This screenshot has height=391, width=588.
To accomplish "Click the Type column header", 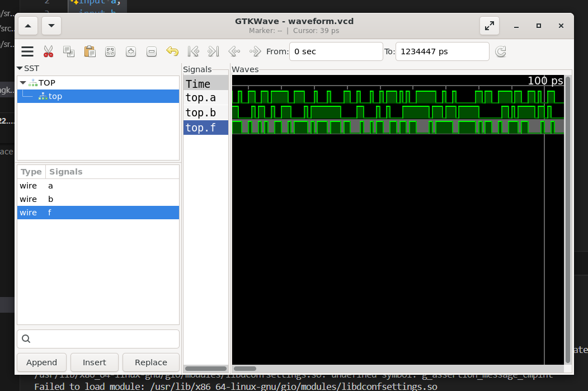I will [31, 172].
